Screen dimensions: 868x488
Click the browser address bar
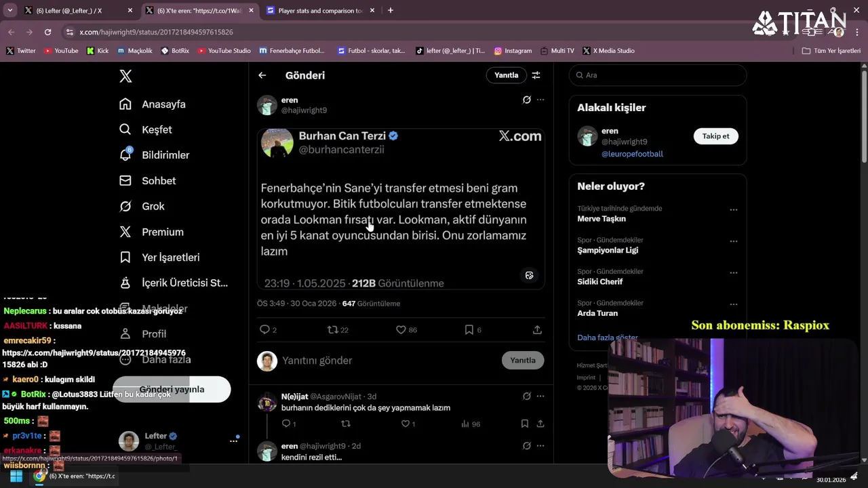pyautogui.click(x=407, y=32)
